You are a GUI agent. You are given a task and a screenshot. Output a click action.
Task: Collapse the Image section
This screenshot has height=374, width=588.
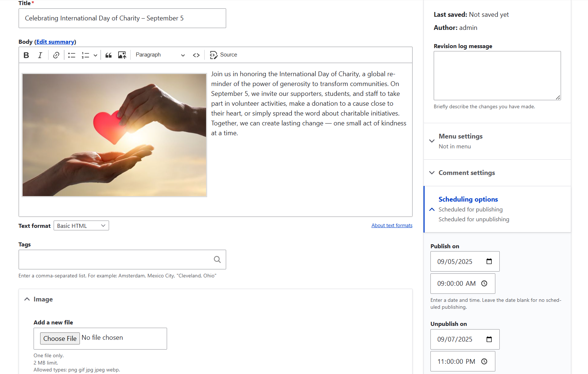point(43,299)
